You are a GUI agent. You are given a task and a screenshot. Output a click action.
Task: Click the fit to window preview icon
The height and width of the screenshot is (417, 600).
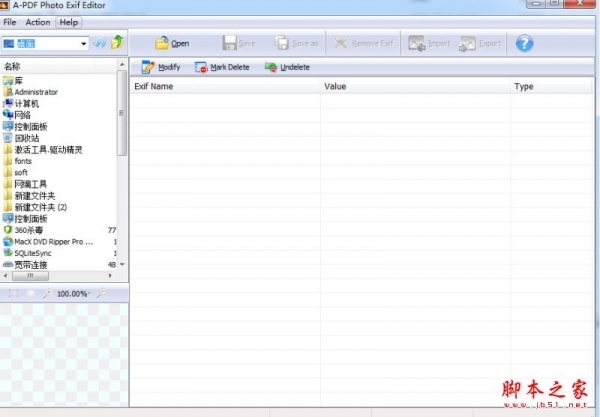pos(13,293)
